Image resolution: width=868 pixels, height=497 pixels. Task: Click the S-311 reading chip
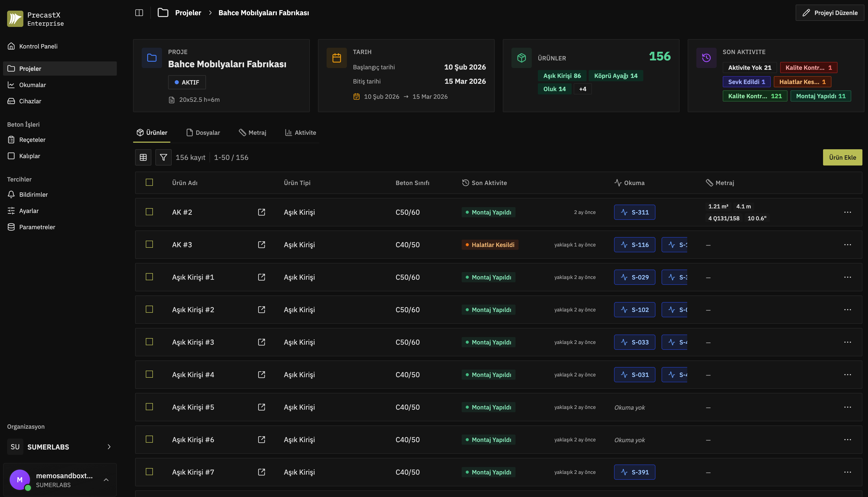tap(634, 212)
